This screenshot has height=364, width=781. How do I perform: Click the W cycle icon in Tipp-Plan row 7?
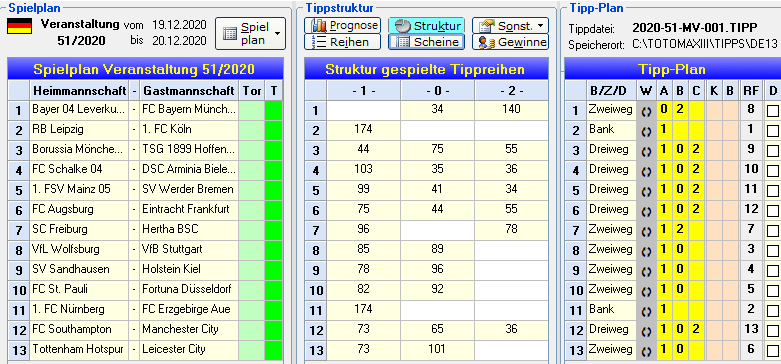[x=647, y=231]
